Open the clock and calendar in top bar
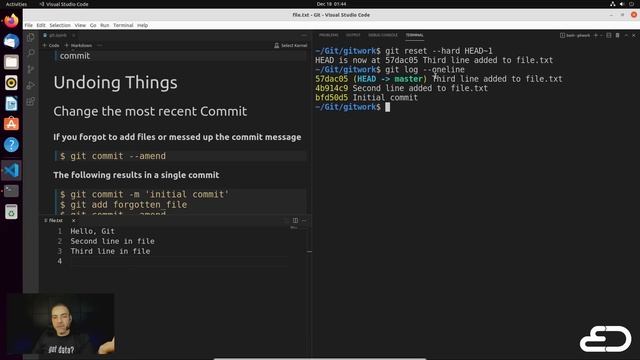Image resolution: width=640 pixels, height=360 pixels. pyautogui.click(x=331, y=4)
